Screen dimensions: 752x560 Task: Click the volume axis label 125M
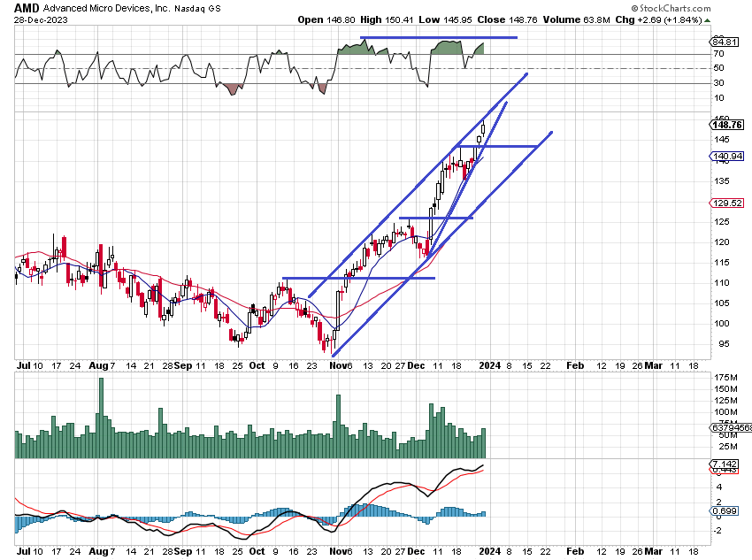(725, 401)
